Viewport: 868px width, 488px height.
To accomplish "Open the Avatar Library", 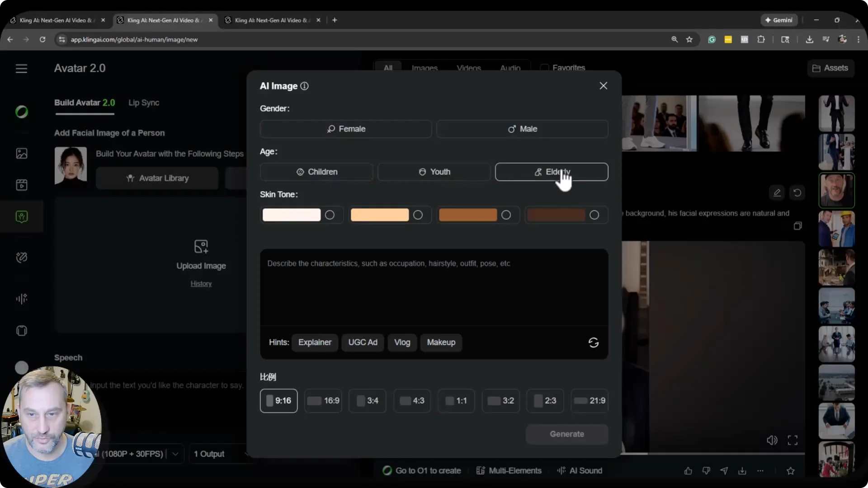I will click(157, 178).
